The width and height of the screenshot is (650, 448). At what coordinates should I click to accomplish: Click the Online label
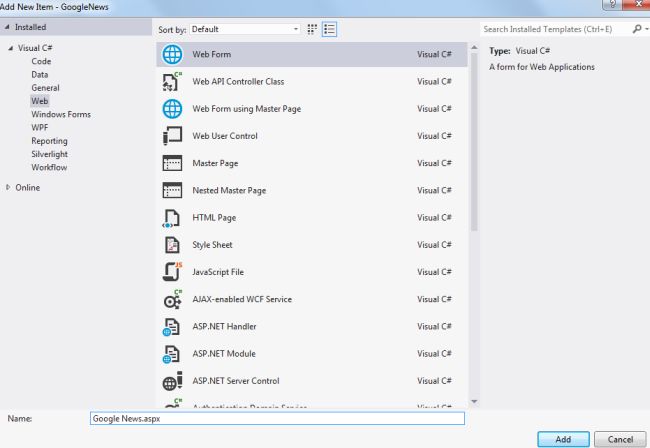(28, 188)
